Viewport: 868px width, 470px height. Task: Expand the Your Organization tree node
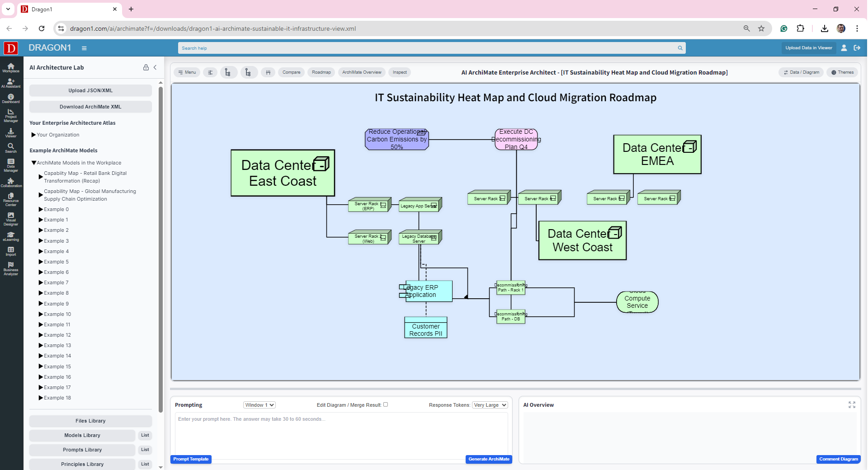33,135
